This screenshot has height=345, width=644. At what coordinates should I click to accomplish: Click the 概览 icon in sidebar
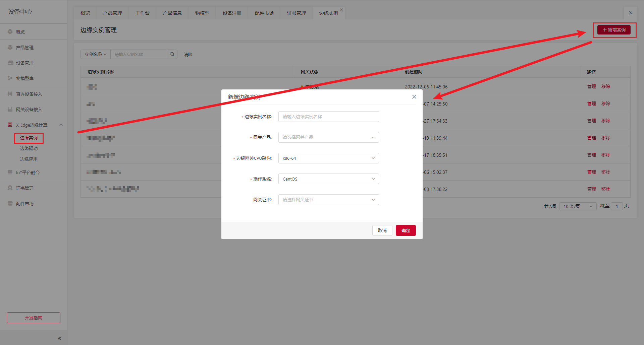click(x=10, y=31)
